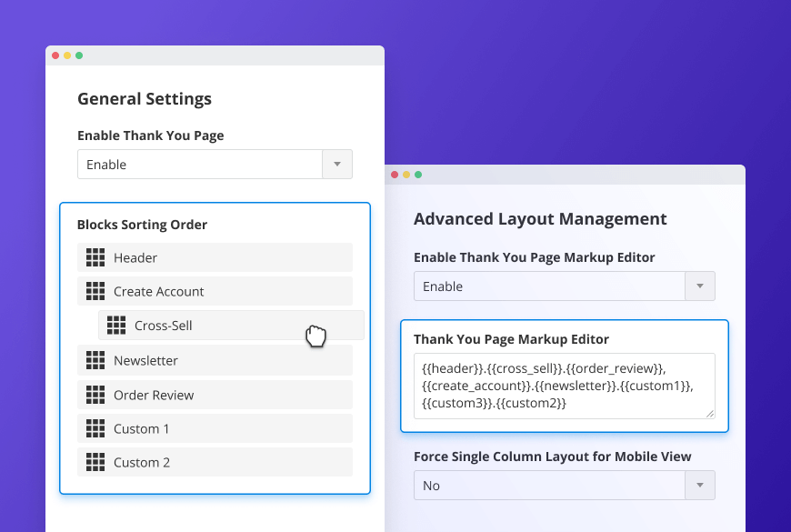Click the Order Review grid icon
Image resolution: width=791 pixels, height=532 pixels.
tap(95, 395)
